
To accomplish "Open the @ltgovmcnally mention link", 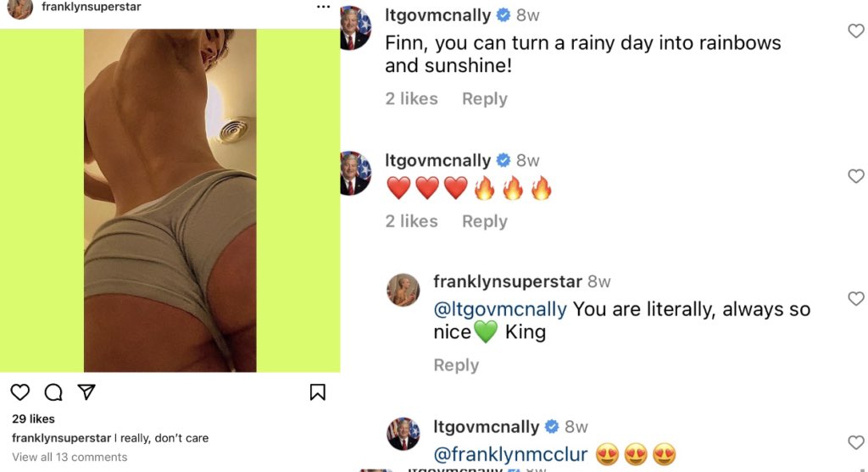I will (x=500, y=308).
